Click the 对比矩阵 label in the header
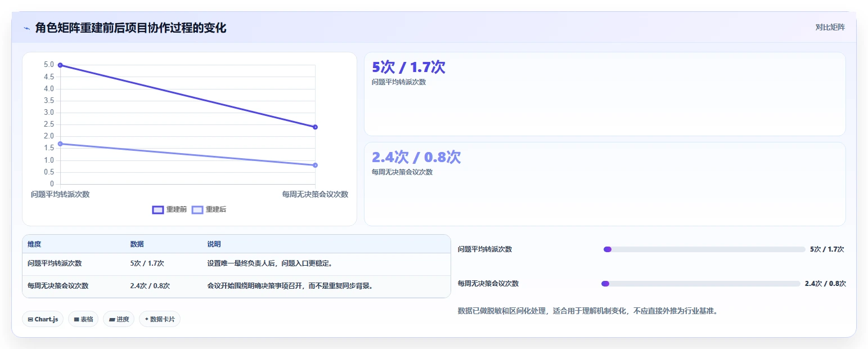The image size is (868, 349). (830, 27)
